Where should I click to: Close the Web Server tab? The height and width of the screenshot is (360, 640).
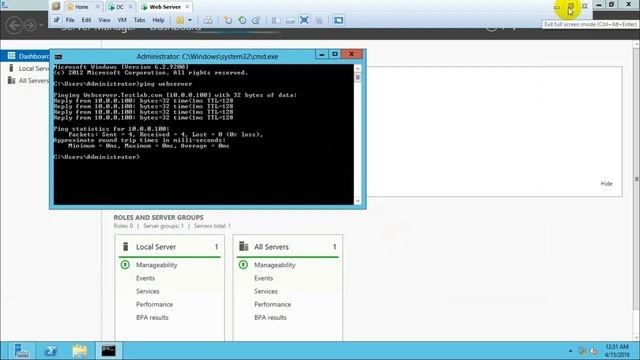(187, 7)
